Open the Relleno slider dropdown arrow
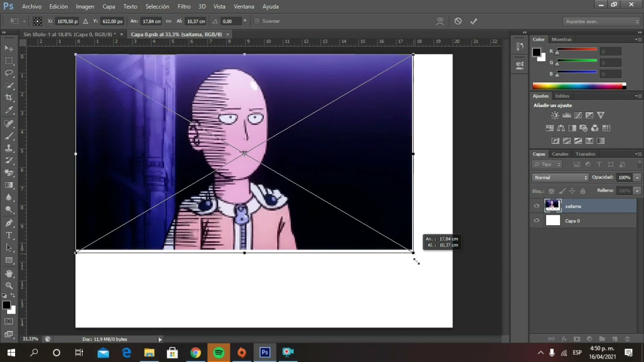 [x=637, y=191]
